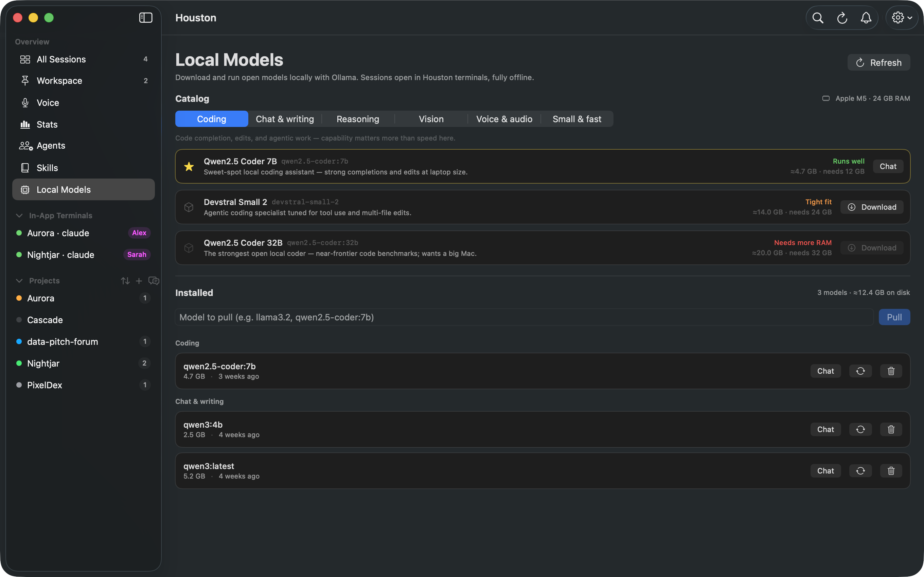Image resolution: width=924 pixels, height=577 pixels.
Task: Click the Model to pull input field
Action: pyautogui.click(x=524, y=317)
